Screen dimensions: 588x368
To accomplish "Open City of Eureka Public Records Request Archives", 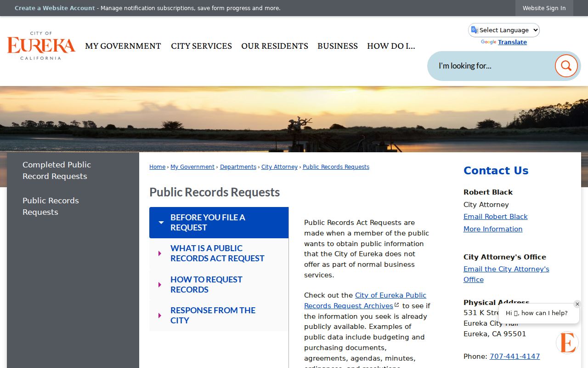I will 365,300.
